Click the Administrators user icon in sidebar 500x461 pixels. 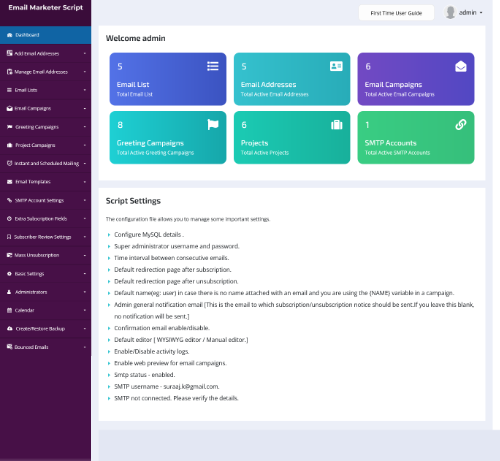(9, 292)
